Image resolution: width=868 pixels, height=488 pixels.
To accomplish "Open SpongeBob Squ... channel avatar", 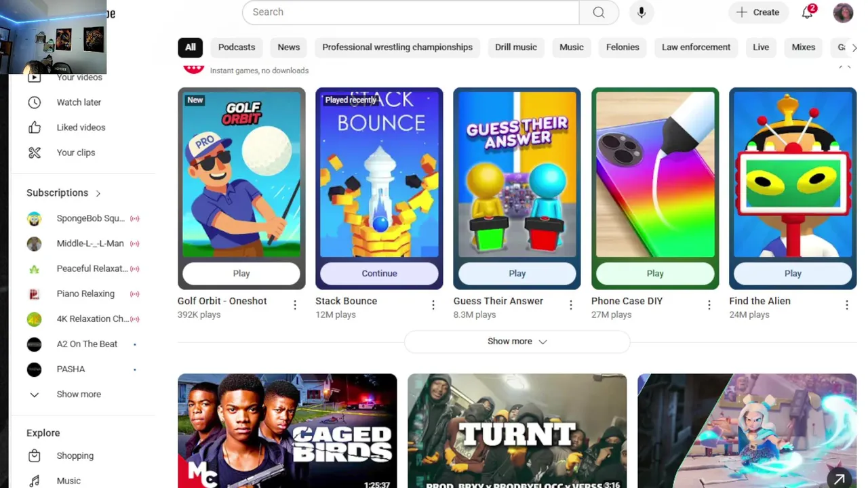I will click(34, 218).
